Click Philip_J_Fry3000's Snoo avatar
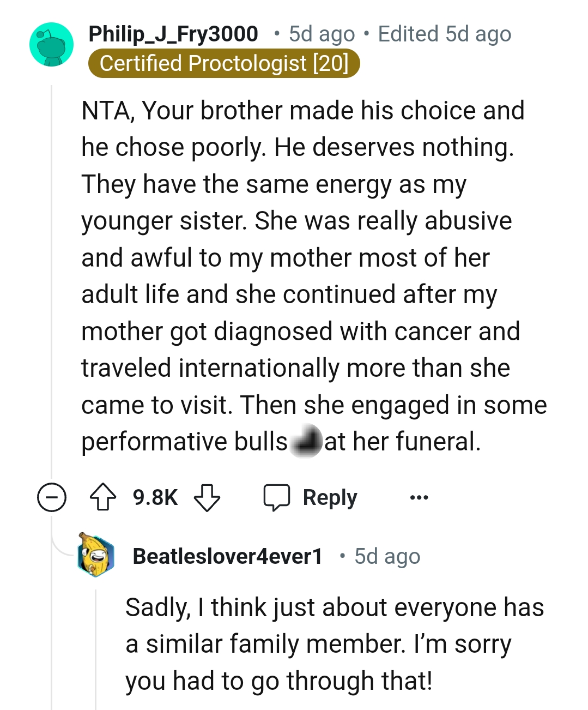The width and height of the screenshot is (588, 710). click(51, 45)
